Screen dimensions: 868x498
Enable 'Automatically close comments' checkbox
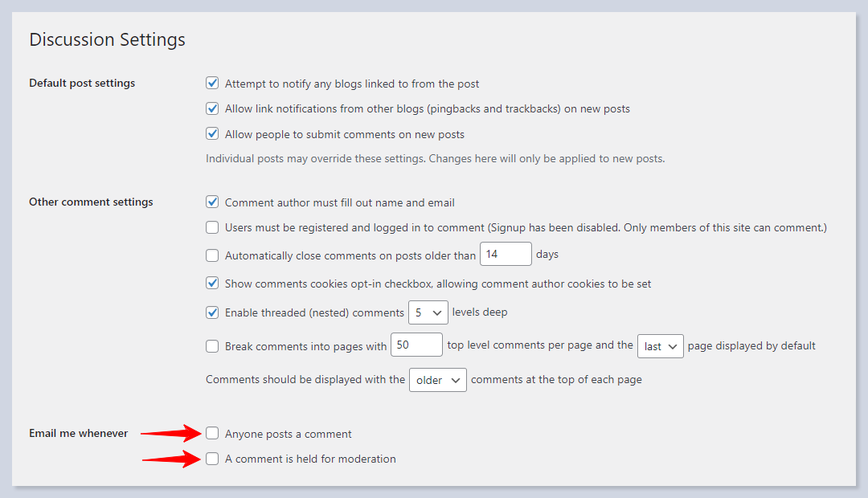(x=212, y=255)
